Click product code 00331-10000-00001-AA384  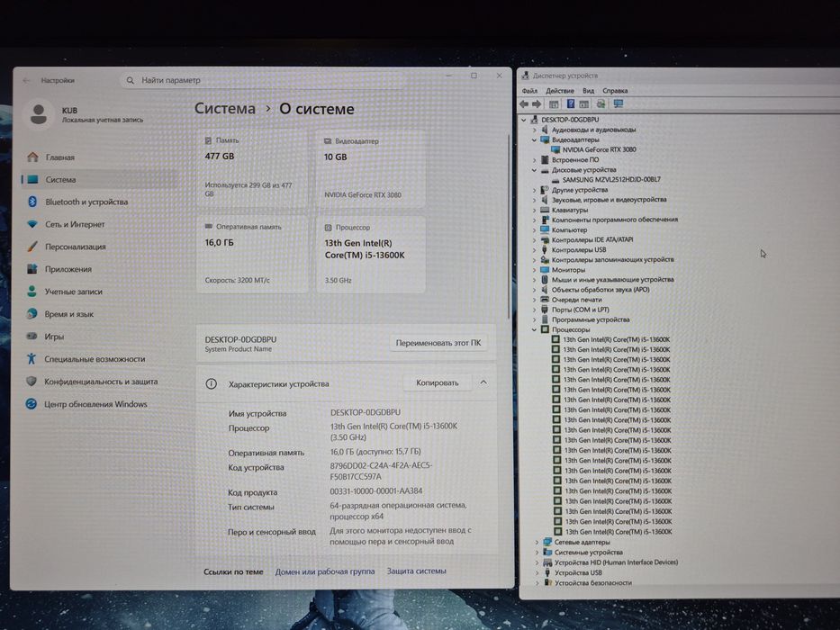coord(376,491)
